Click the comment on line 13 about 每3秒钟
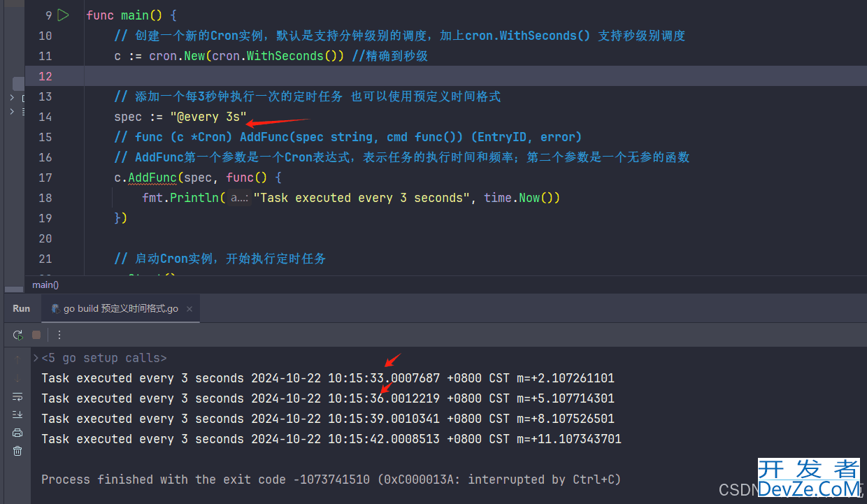The width and height of the screenshot is (867, 504). tap(308, 96)
